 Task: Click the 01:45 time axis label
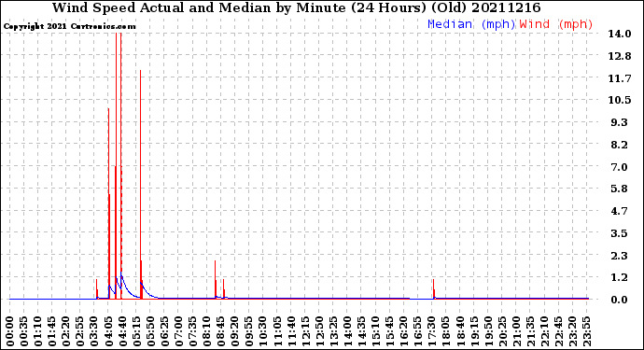point(52,330)
